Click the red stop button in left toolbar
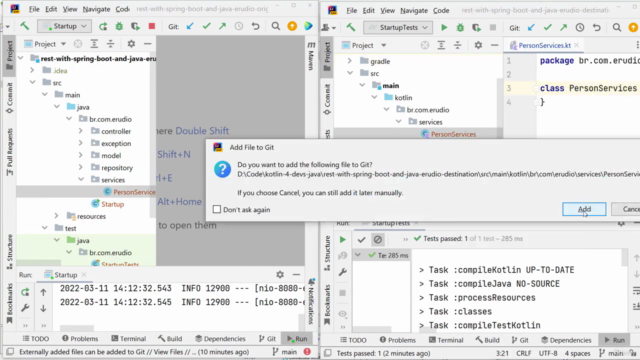Screen dimensions: 640x360 pos(151,26)
